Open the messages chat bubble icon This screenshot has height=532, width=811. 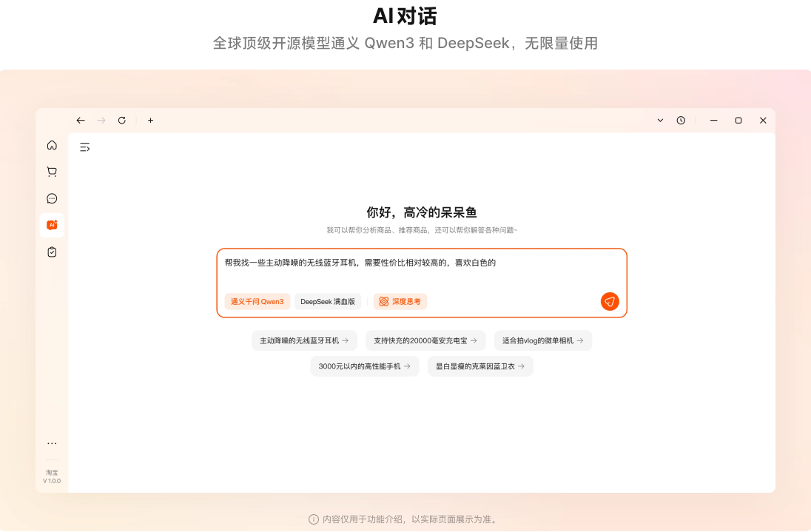[52, 198]
